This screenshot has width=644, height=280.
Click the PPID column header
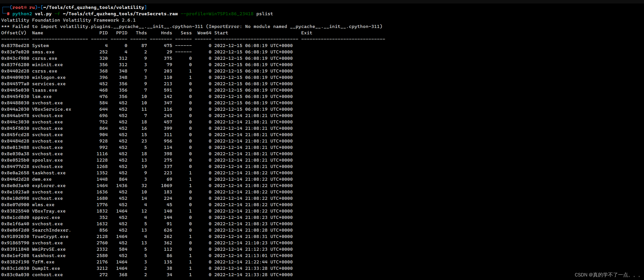tap(122, 33)
